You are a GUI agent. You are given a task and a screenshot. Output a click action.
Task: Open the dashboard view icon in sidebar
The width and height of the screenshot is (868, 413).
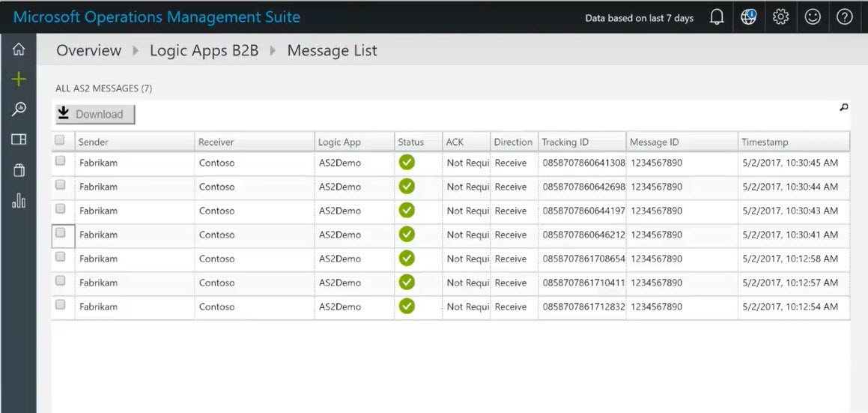(18, 139)
